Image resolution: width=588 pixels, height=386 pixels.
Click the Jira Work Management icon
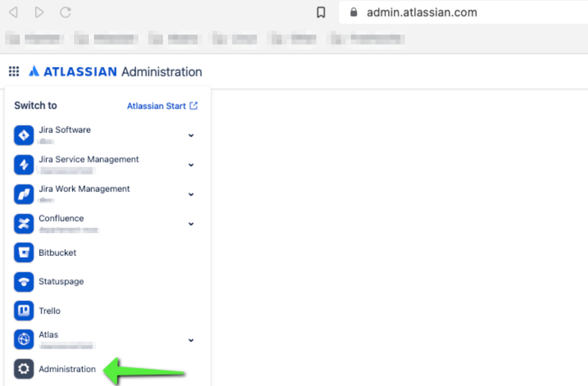pyautogui.click(x=24, y=194)
